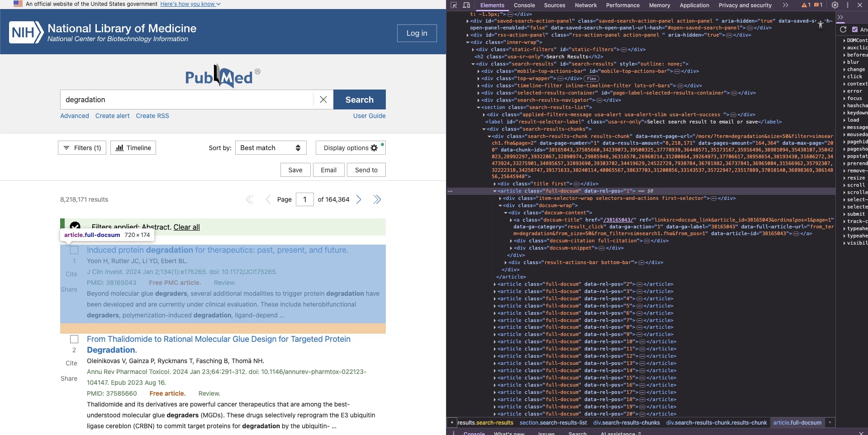Expand the result-actions-bar bottom-bar div node
This screenshot has height=435, width=868.
coord(506,263)
